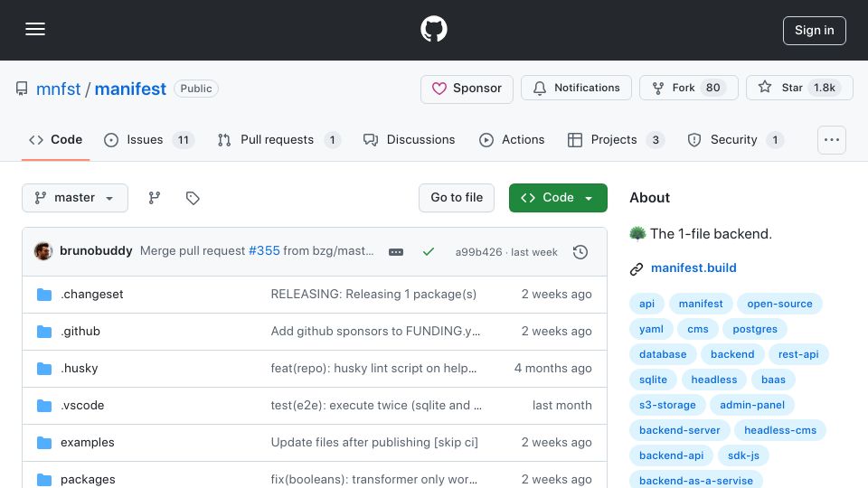Select the open-source topic tag
The image size is (868, 488).
[x=779, y=304]
